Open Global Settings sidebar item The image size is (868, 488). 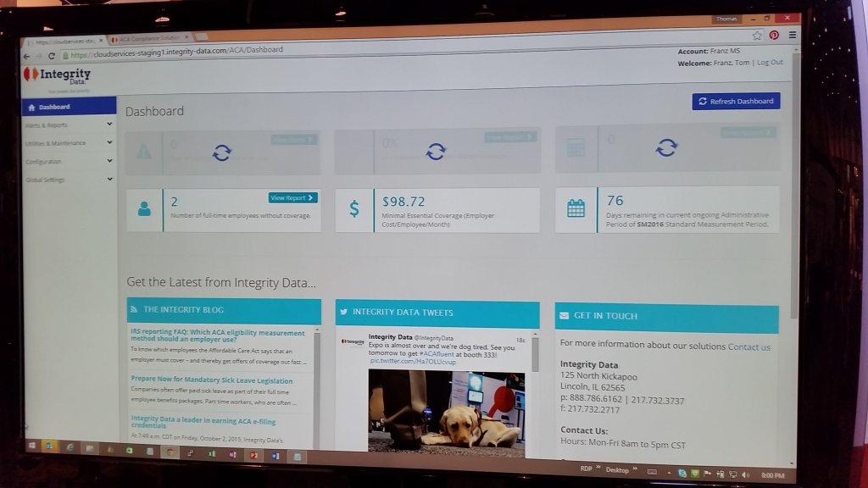(x=70, y=180)
